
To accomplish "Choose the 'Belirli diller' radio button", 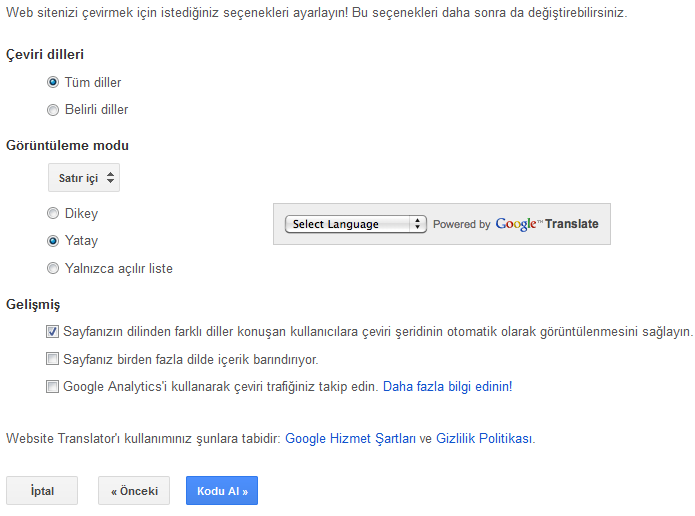I will pos(53,110).
